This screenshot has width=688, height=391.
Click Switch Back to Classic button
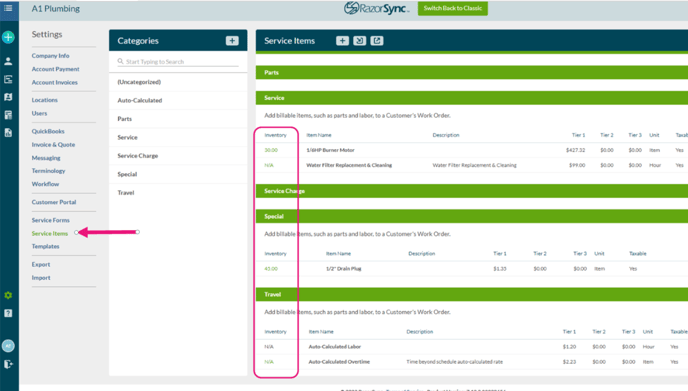pos(452,8)
